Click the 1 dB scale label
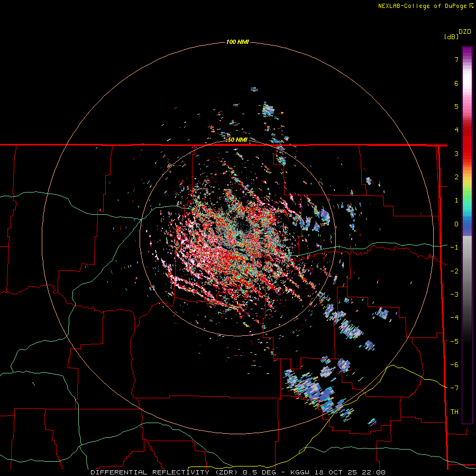The height and width of the screenshot is (476, 476). (456, 200)
